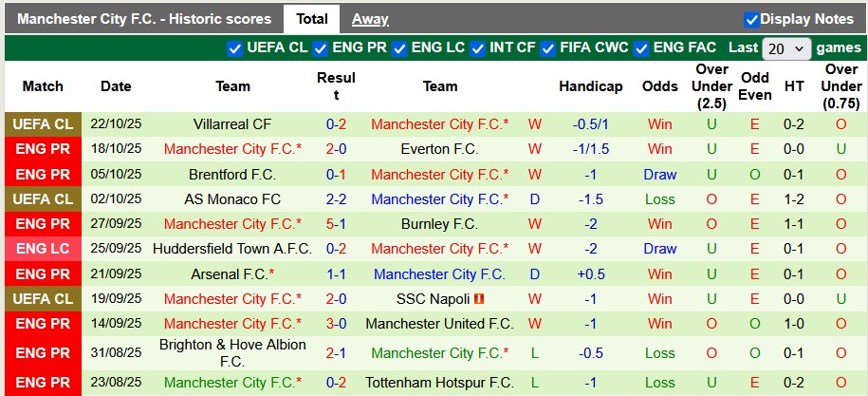Screen dimensions: 868x396
Task: Open the Last 20 games dropdown
Action: click(x=786, y=48)
